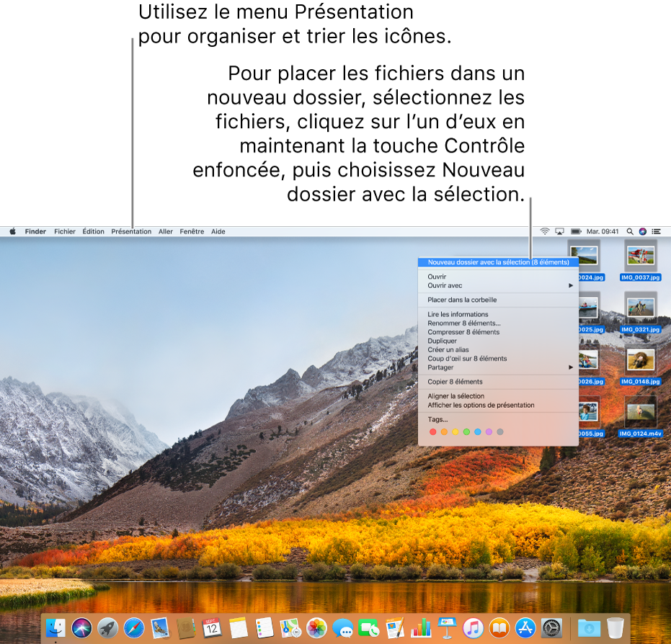671x644 pixels.
Task: Apply the purple tag color
Action: coord(489,432)
